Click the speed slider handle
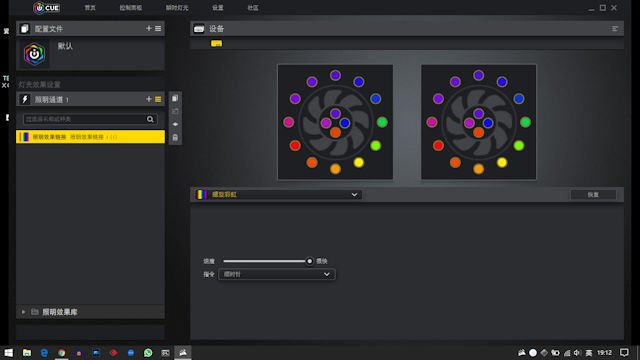This screenshot has height=360, width=640. pos(309,261)
